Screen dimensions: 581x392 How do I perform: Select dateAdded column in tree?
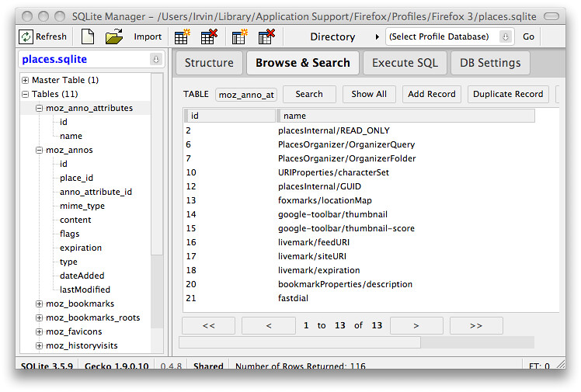pos(82,276)
